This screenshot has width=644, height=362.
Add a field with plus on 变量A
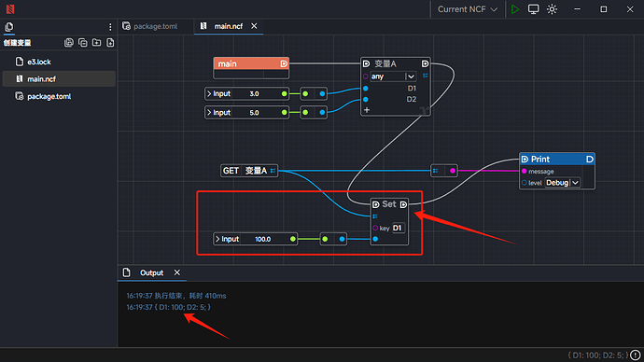[367, 110]
